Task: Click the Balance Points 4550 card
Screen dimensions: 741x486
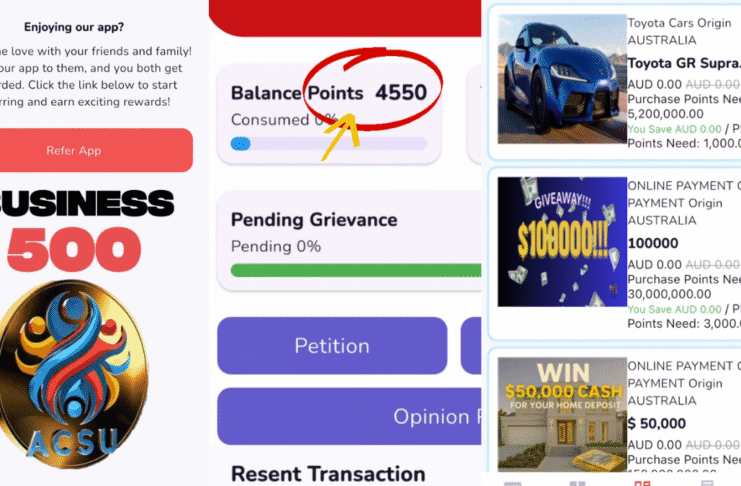Action: pos(329,114)
